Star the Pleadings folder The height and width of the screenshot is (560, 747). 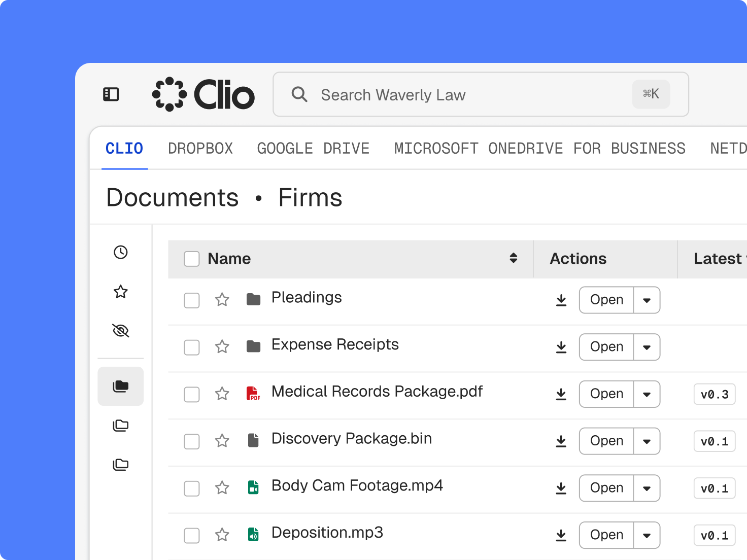pyautogui.click(x=222, y=300)
